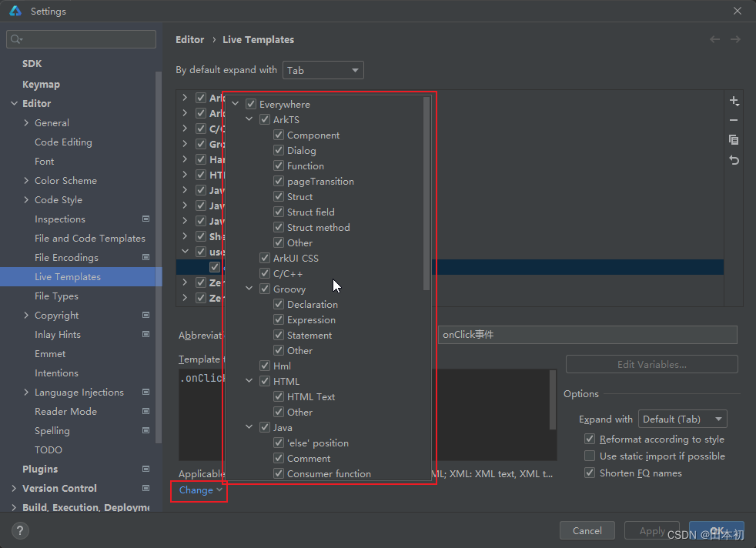The height and width of the screenshot is (548, 756).
Task: Open the default expand with Tab dropdown
Action: pos(323,70)
